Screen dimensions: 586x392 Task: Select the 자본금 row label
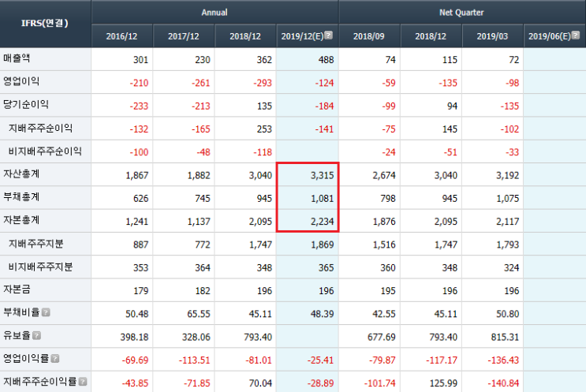coord(17,289)
